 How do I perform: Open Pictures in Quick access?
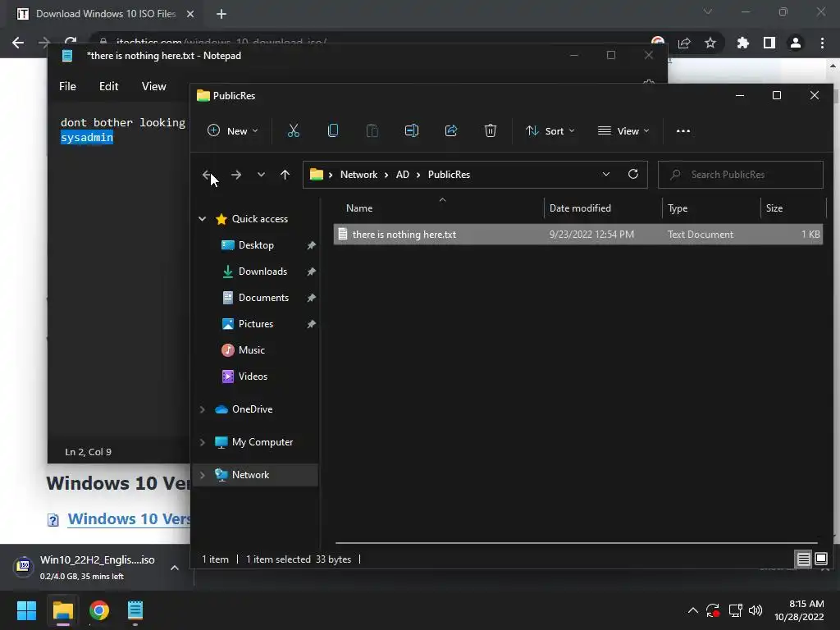pos(256,324)
